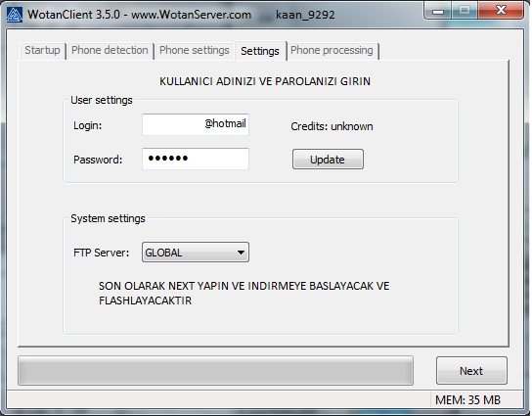Screen dimensions: 532x416
Task: Click into the Password field
Action: pyautogui.click(x=196, y=159)
